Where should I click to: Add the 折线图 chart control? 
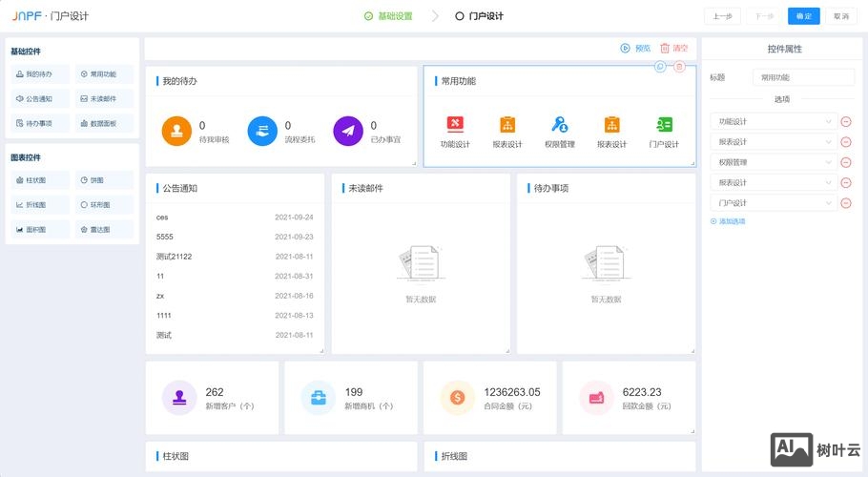tap(40, 205)
